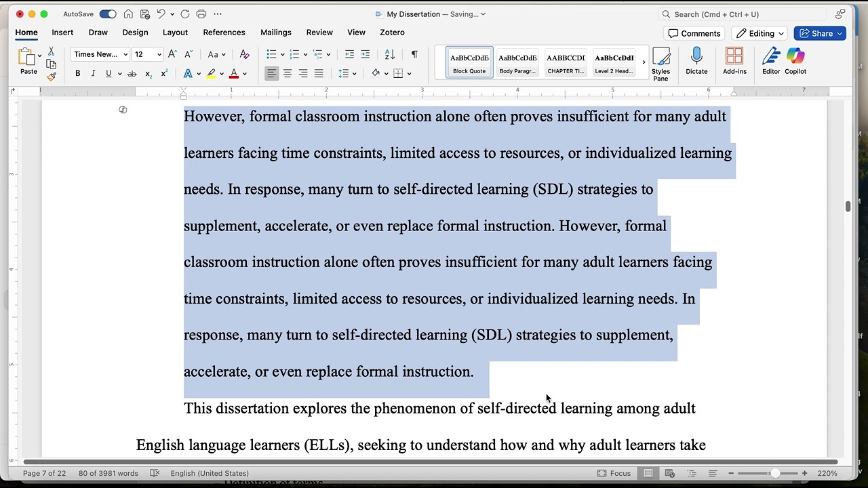The height and width of the screenshot is (488, 868).
Task: Click the Home house icon in title bar
Action: pos(128,14)
